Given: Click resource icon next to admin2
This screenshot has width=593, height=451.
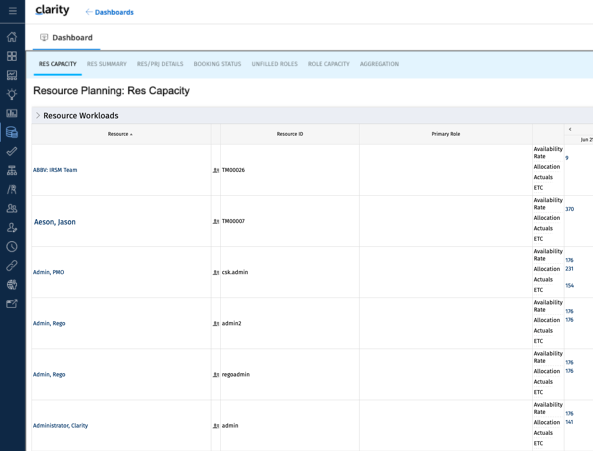Looking at the screenshot, I should point(216,324).
